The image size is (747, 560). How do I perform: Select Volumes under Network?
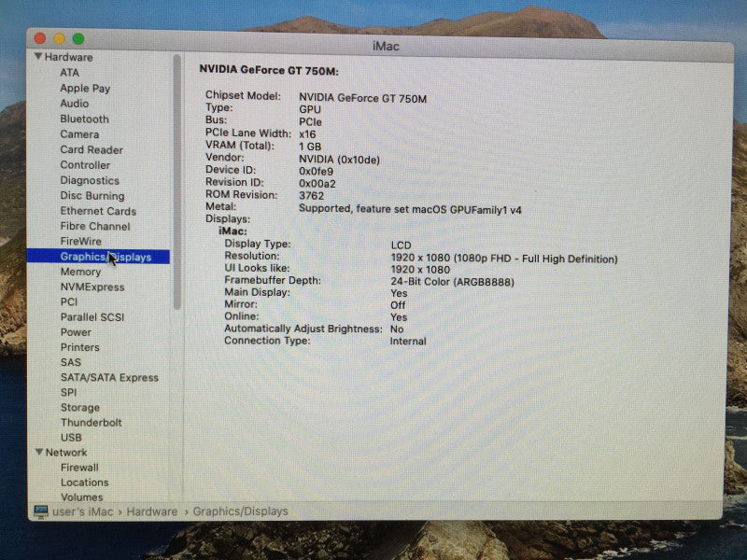click(x=81, y=497)
